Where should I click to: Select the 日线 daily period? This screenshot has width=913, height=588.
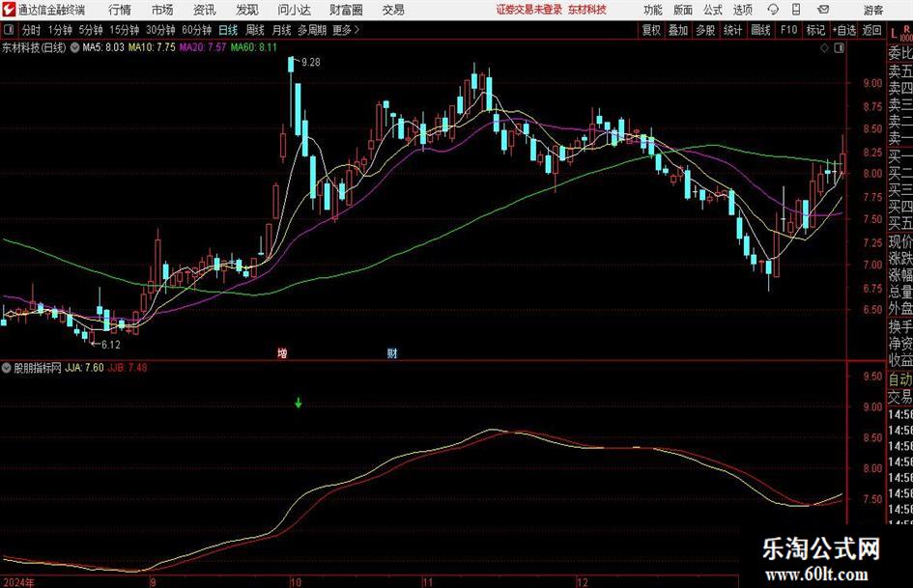[228, 30]
